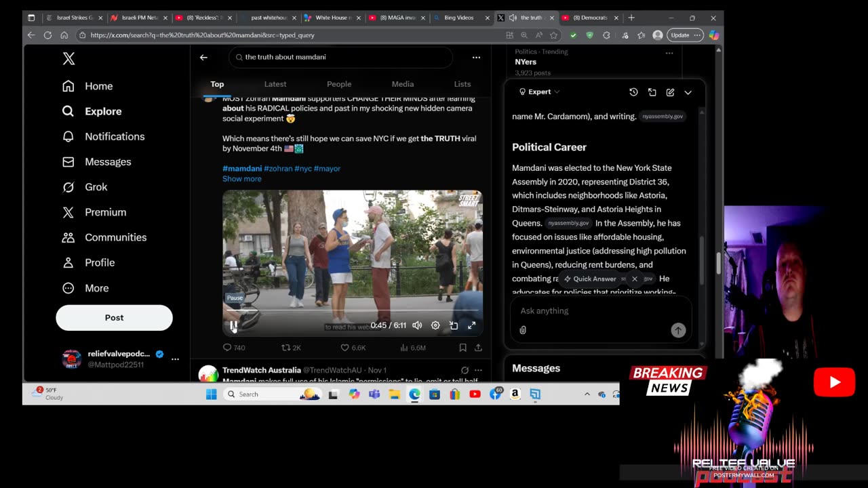Bookmark the Mamdani video post
This screenshot has height=488, width=868.
coord(462,348)
